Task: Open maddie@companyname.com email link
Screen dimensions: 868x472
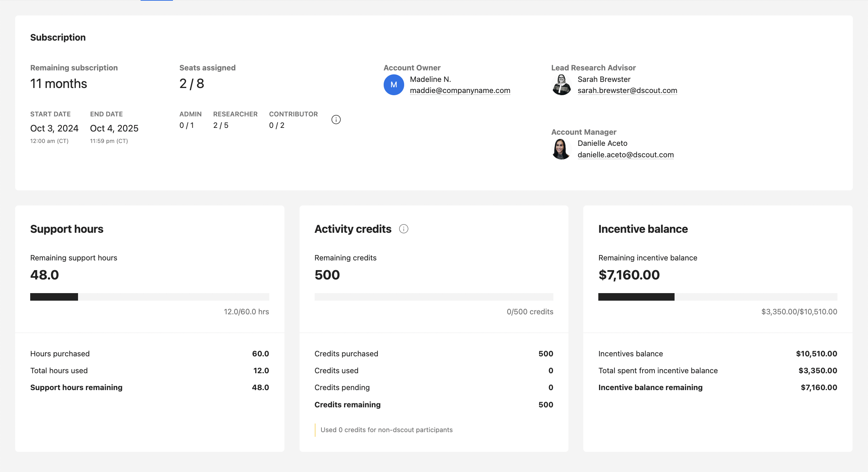Action: click(x=460, y=91)
